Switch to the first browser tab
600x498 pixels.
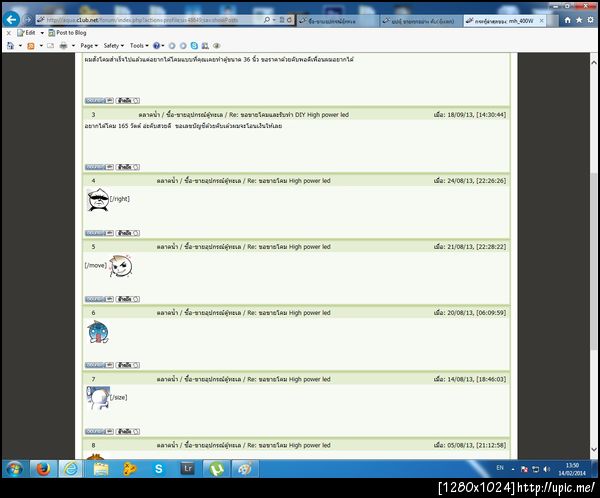pyautogui.click(x=337, y=21)
